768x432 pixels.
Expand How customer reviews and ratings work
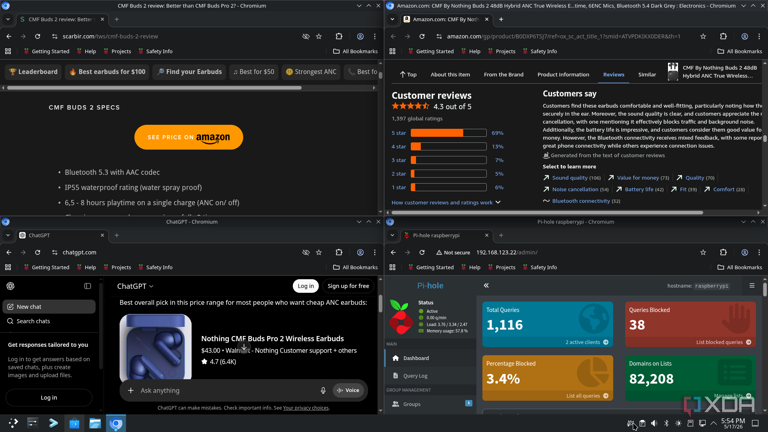(x=446, y=202)
